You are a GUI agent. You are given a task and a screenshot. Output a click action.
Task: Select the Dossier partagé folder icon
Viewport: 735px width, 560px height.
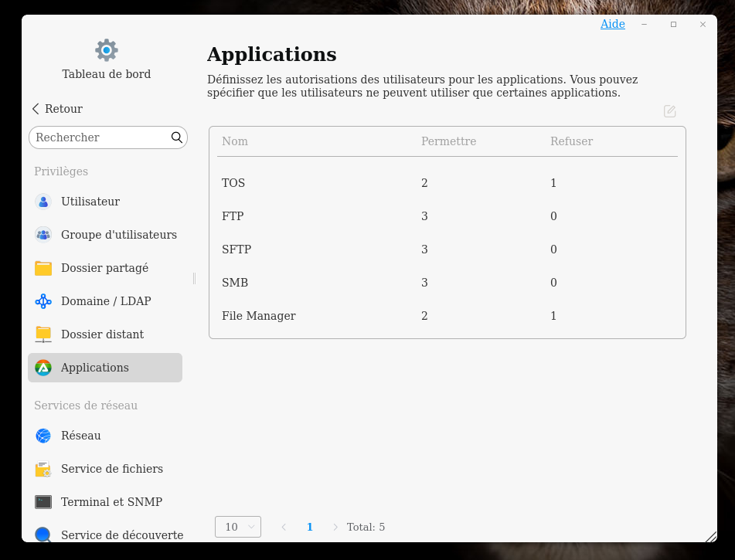point(43,268)
